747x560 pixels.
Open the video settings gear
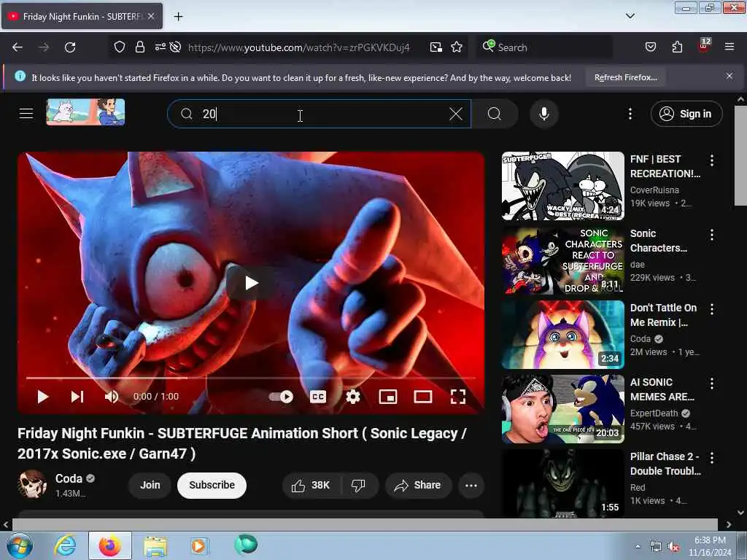point(353,397)
